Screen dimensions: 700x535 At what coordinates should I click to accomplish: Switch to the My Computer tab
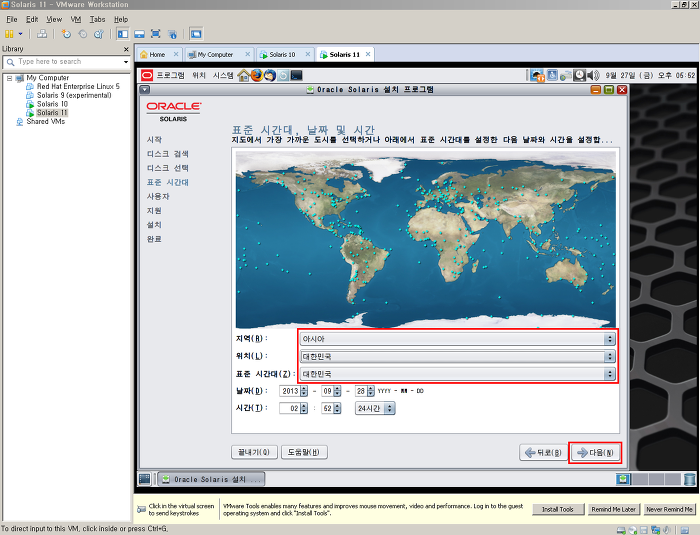coord(215,54)
